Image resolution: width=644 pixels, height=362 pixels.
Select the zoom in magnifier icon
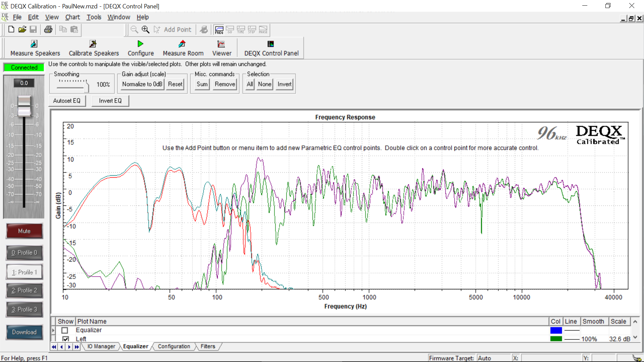pos(145,29)
